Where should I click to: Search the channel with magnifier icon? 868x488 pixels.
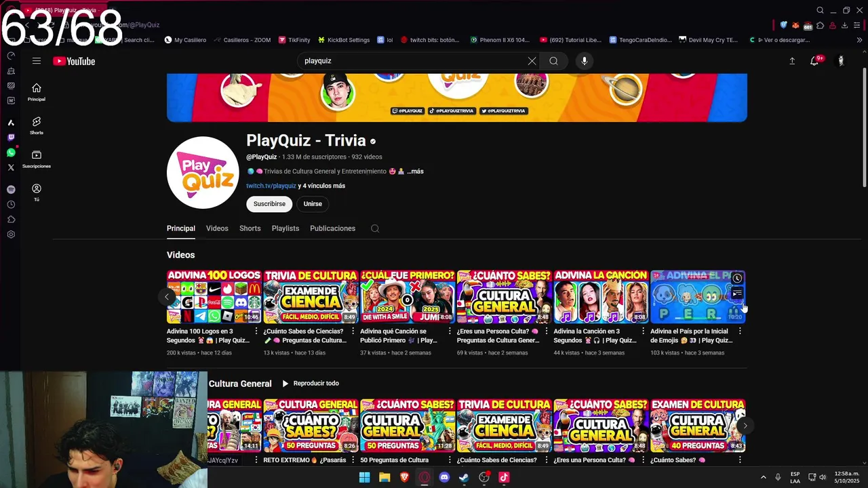pos(375,228)
